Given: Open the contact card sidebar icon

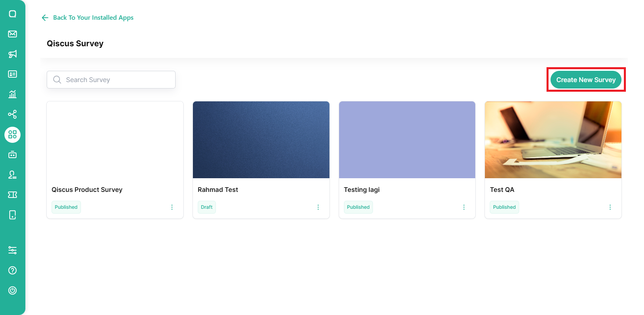Looking at the screenshot, I should coord(12,74).
